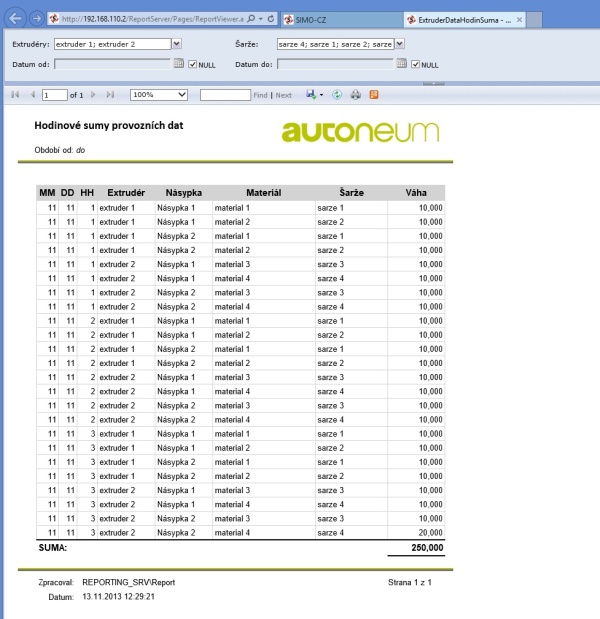The height and width of the screenshot is (619, 600).
Task: Click report title Hodinové sumy provozních dat
Action: click(109, 126)
